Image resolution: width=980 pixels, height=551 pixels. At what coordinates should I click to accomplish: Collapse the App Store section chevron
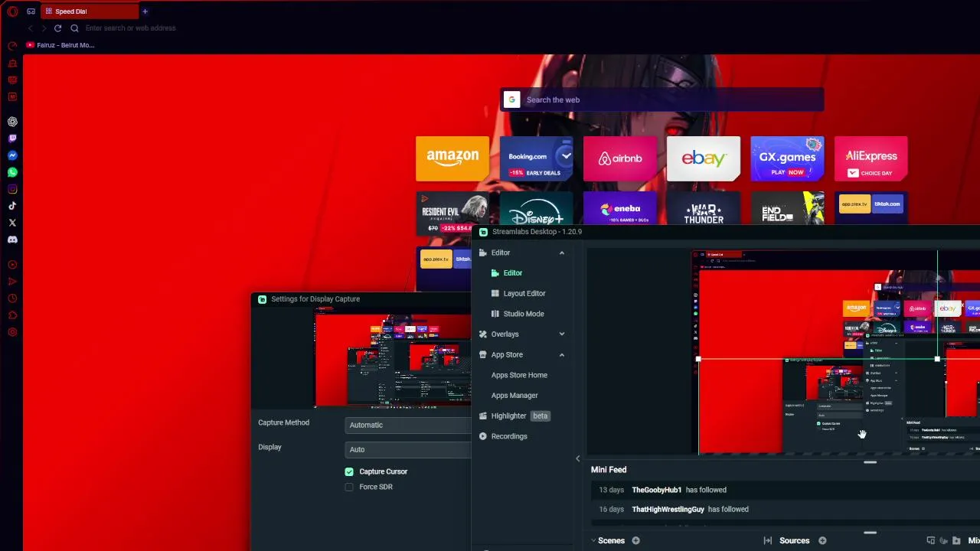[562, 355]
